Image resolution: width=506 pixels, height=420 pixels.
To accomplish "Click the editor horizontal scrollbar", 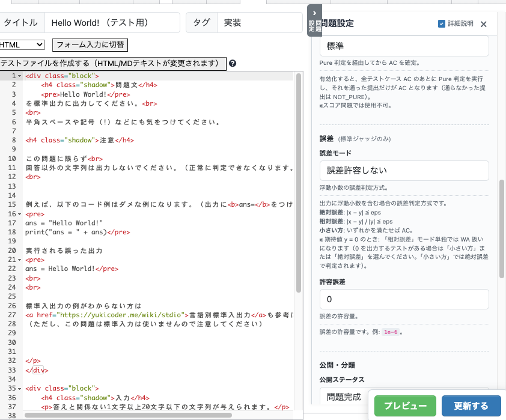I will [128, 415].
